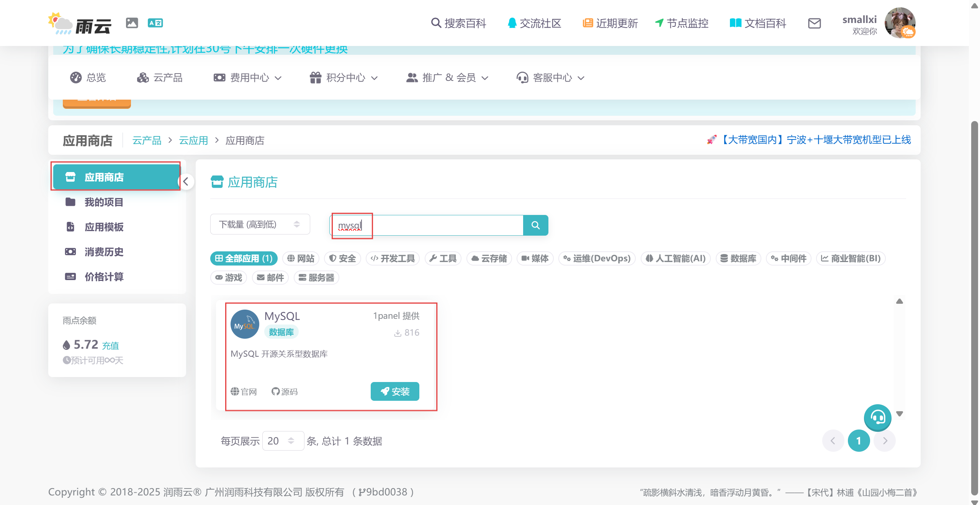Open the per-page count selector
This screenshot has height=505, width=980.
(283, 441)
